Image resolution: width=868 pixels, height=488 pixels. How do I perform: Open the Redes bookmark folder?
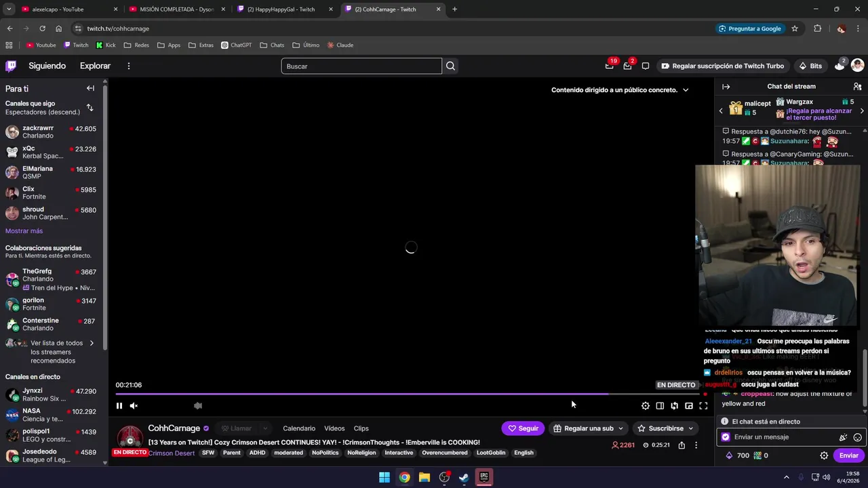136,45
